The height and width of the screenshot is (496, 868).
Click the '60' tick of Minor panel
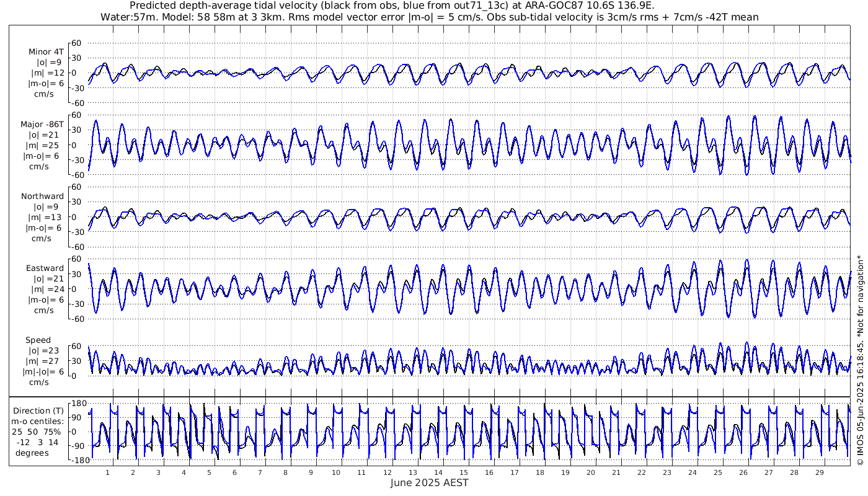pos(76,43)
